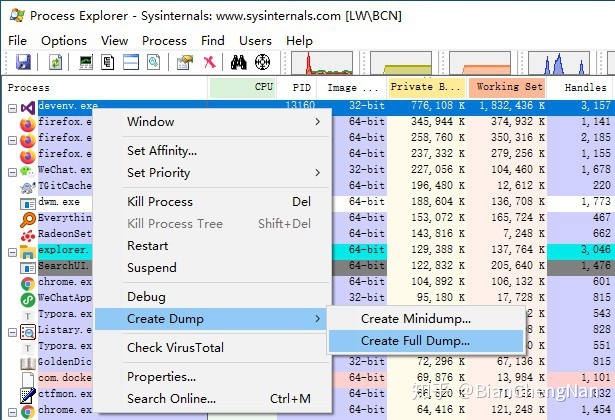Image resolution: width=615 pixels, height=420 pixels.
Task: Sort by the Process column header
Action: point(105,87)
